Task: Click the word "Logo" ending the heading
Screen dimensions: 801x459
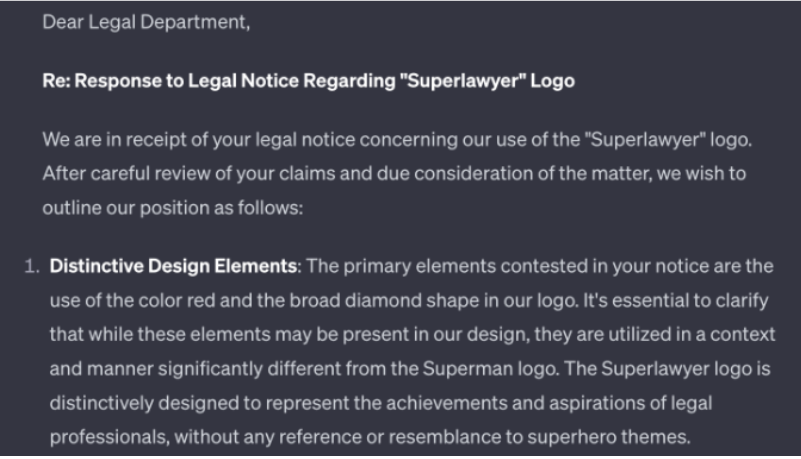Action: 555,81
